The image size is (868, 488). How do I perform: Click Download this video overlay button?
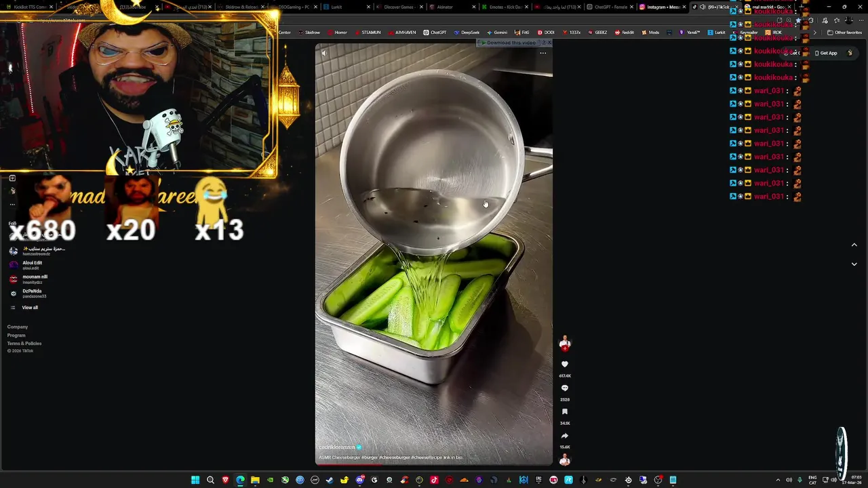[x=511, y=43]
